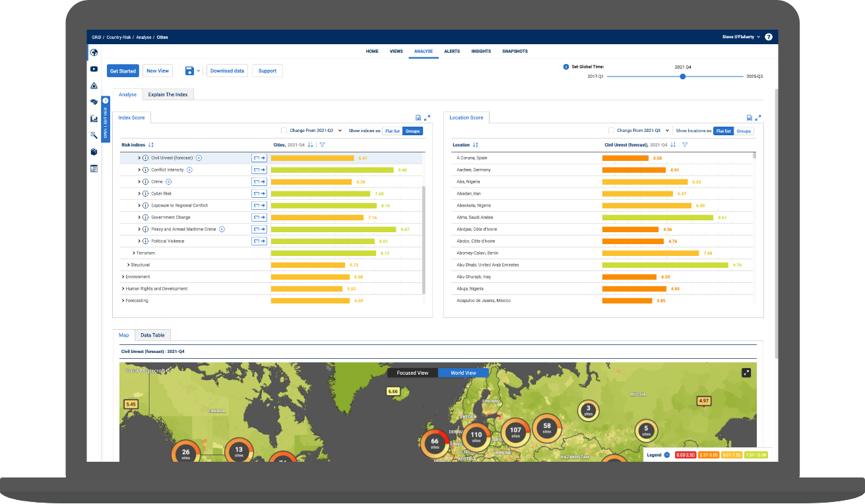Click the global time slider handle
Viewport: 865px width, 504px height.
click(683, 77)
